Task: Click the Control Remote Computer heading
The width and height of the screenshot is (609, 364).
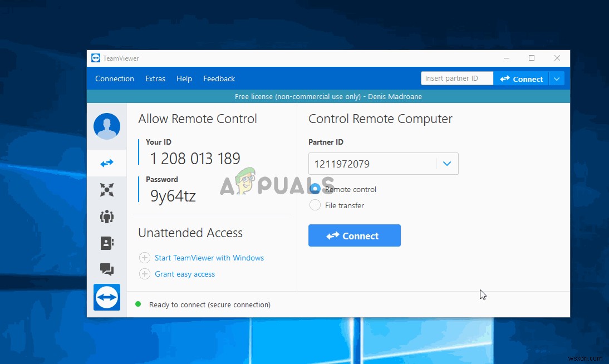Action: [x=380, y=119]
